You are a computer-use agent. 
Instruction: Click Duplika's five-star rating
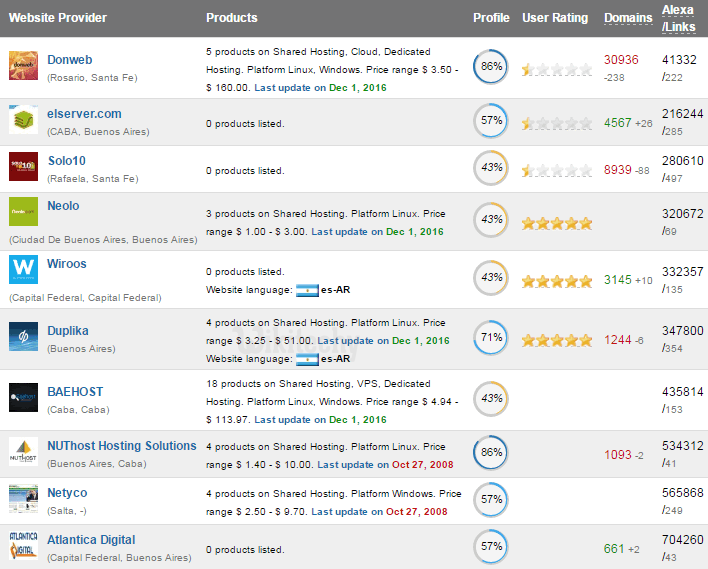click(557, 340)
